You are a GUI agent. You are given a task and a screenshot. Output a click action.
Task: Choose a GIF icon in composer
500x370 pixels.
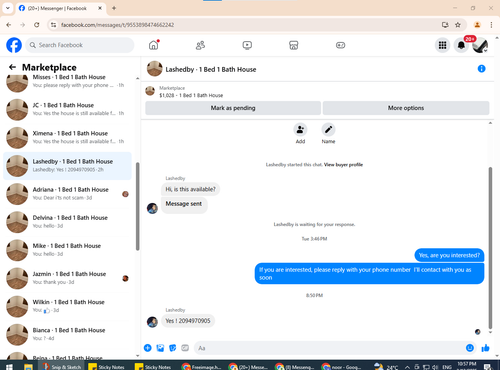pyautogui.click(x=185, y=348)
